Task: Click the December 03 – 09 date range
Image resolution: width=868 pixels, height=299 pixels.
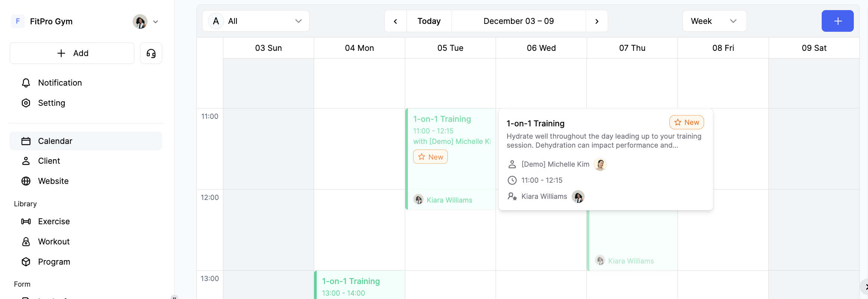Action: click(x=518, y=21)
